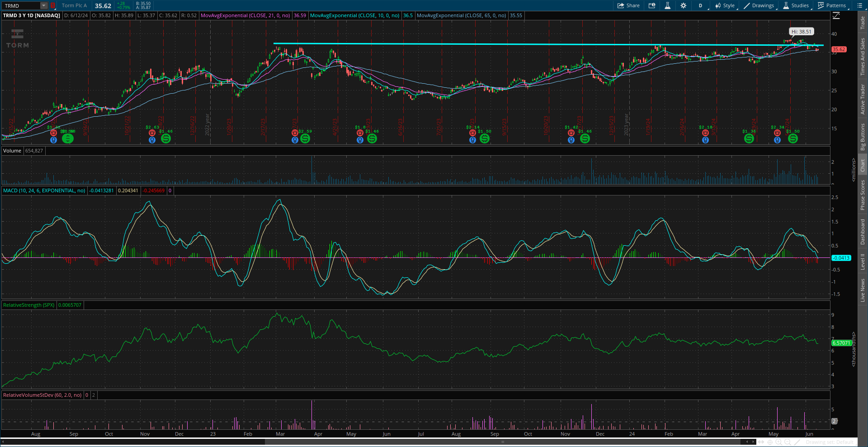Click the blue lightbulb icon under $2.14
The image size is (868, 447).
[472, 140]
